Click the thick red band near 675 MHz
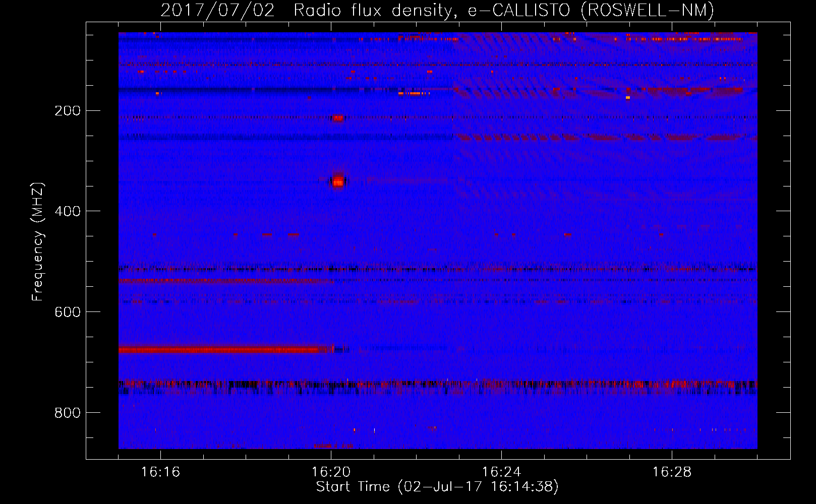Viewport: 816px width, 504px height. pyautogui.click(x=226, y=349)
